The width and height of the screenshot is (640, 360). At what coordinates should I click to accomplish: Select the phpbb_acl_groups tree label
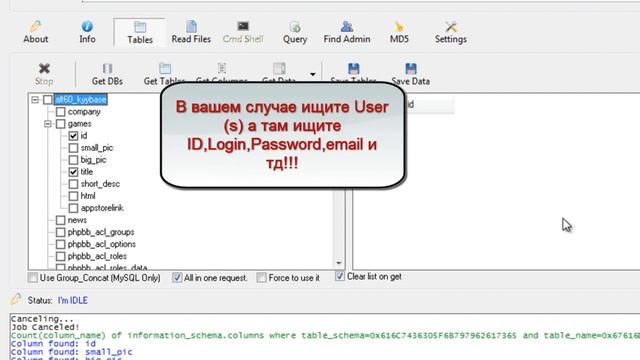[x=101, y=232]
